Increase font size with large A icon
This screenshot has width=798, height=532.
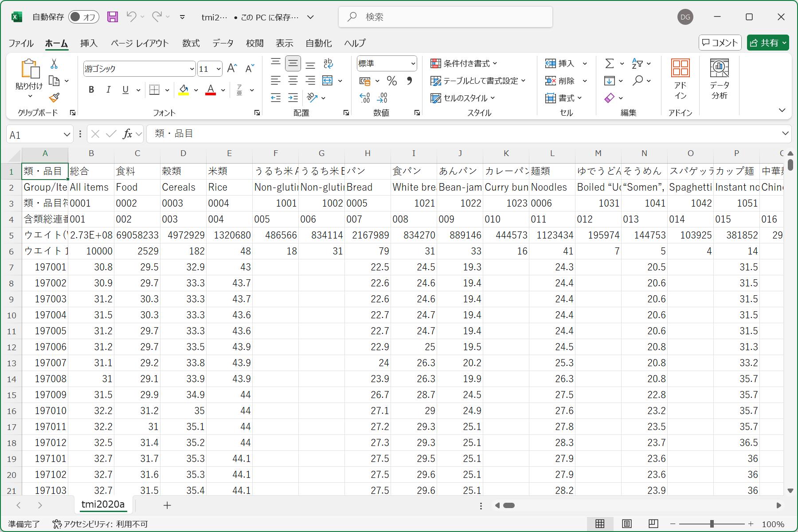232,68
